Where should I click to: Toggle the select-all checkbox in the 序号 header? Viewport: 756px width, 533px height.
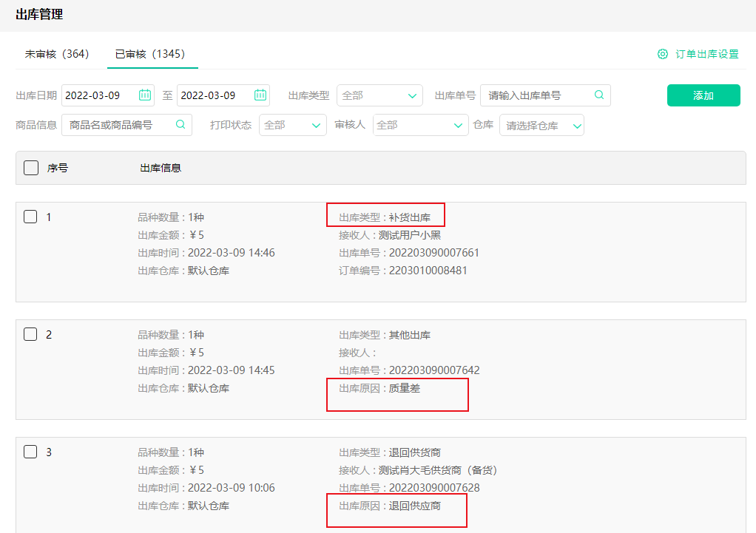click(x=30, y=167)
